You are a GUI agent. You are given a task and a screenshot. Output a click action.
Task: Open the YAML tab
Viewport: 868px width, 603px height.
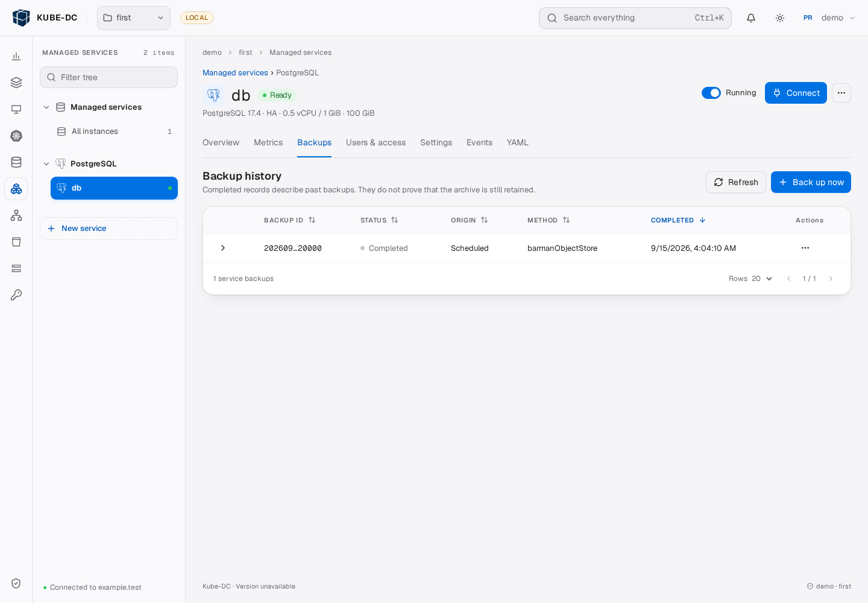(517, 143)
